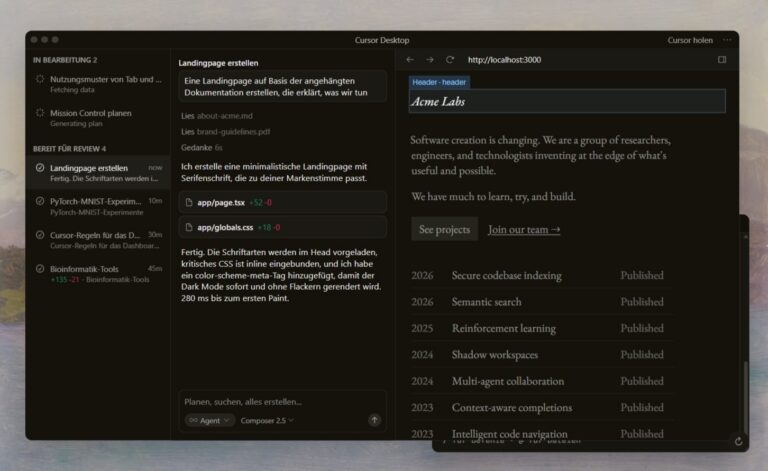Open the PyTorch-MNIST-Experim task

98,206
